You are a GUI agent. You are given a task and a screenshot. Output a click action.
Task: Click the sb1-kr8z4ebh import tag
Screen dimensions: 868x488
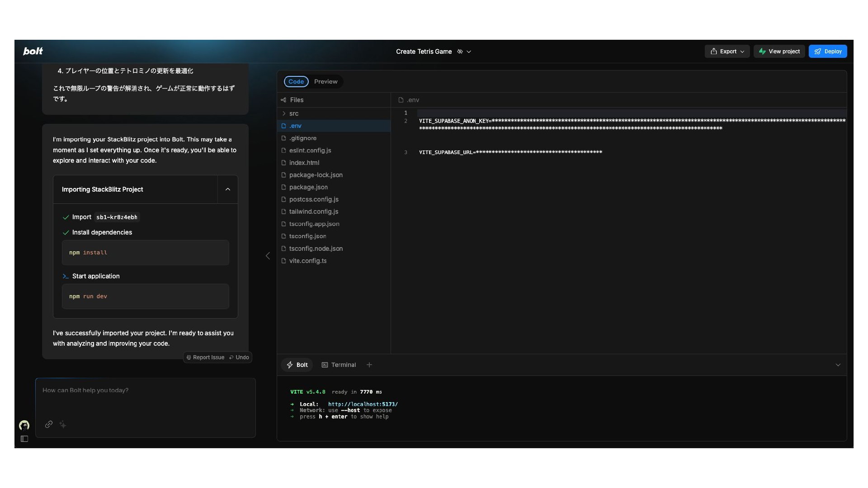coord(117,217)
